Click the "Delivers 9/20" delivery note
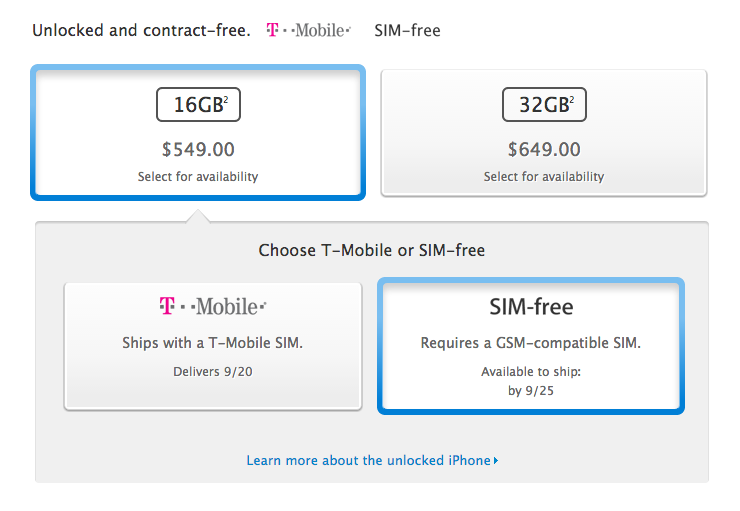Image resolution: width=740 pixels, height=511 pixels. coord(212,372)
